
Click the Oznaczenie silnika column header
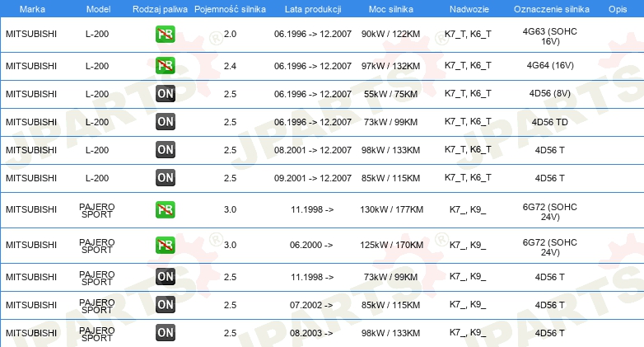tap(552, 9)
